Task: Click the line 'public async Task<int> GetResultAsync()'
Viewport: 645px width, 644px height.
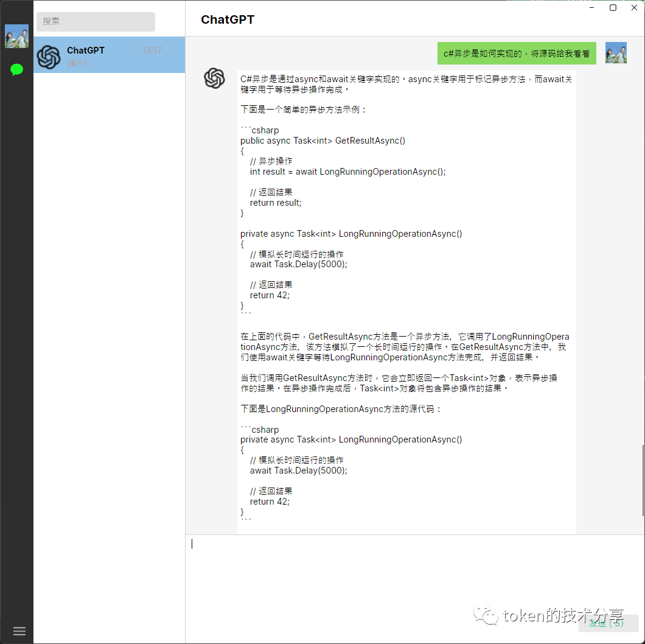Action: pyautogui.click(x=322, y=141)
